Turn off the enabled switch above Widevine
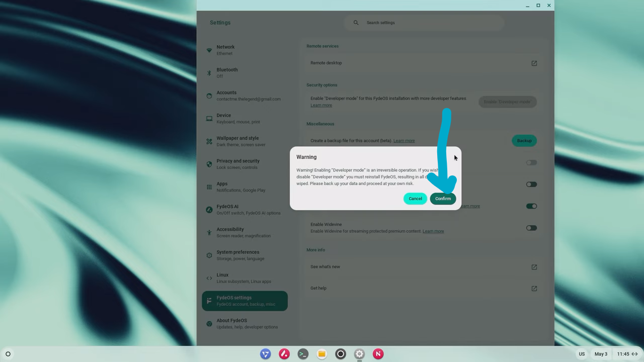The height and width of the screenshot is (362, 644). coord(531,206)
